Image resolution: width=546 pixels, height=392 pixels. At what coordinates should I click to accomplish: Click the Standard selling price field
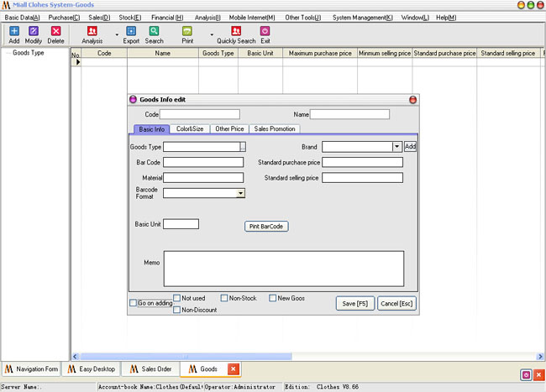pyautogui.click(x=363, y=178)
